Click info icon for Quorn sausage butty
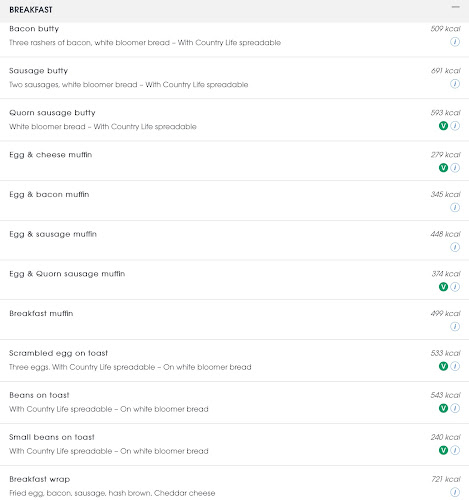469x500 pixels. pyautogui.click(x=455, y=126)
